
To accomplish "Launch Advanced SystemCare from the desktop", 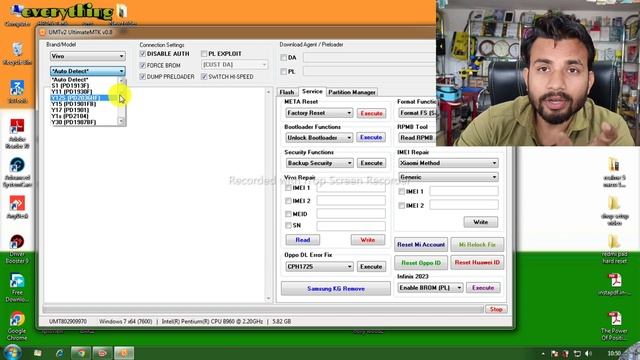I will pos(17,172).
